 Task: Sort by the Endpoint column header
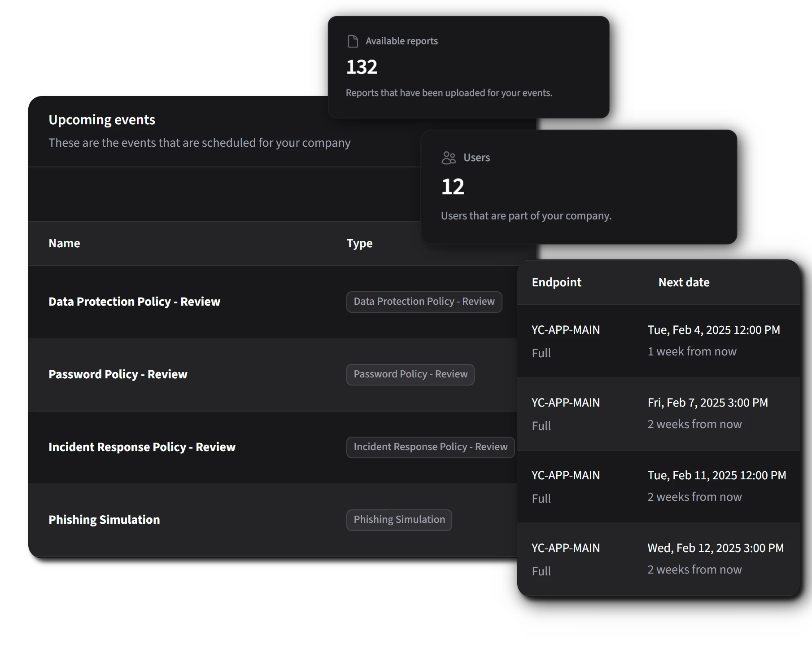click(556, 282)
